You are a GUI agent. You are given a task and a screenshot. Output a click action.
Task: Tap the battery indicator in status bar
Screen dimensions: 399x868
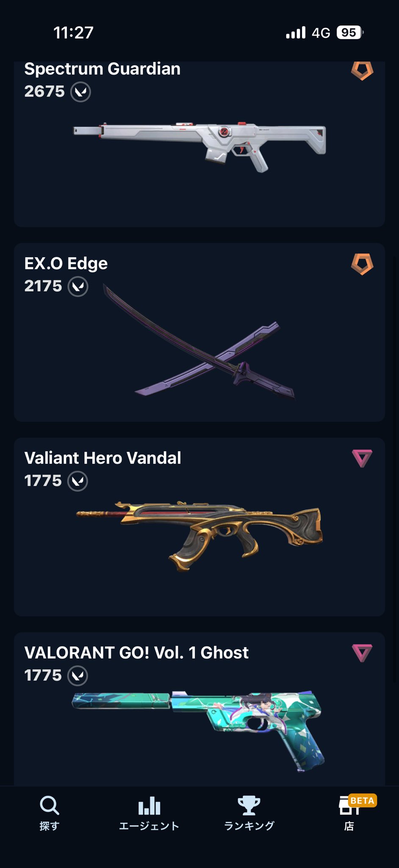[x=350, y=33]
